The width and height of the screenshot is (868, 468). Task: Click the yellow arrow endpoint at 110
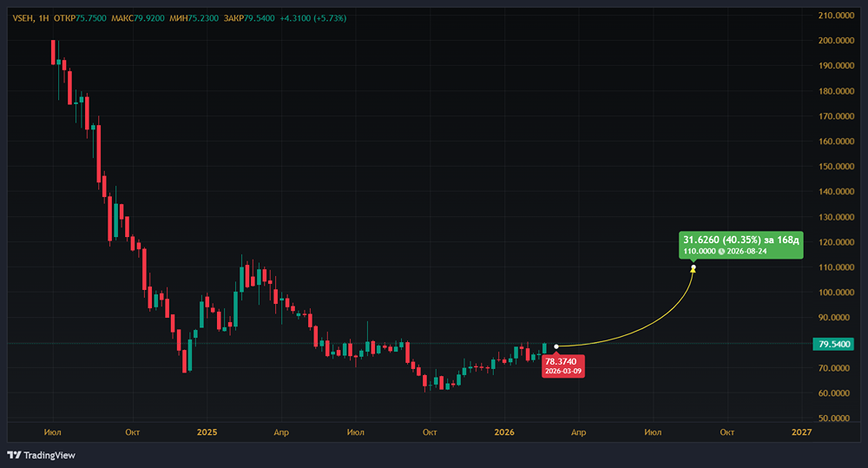[693, 268]
